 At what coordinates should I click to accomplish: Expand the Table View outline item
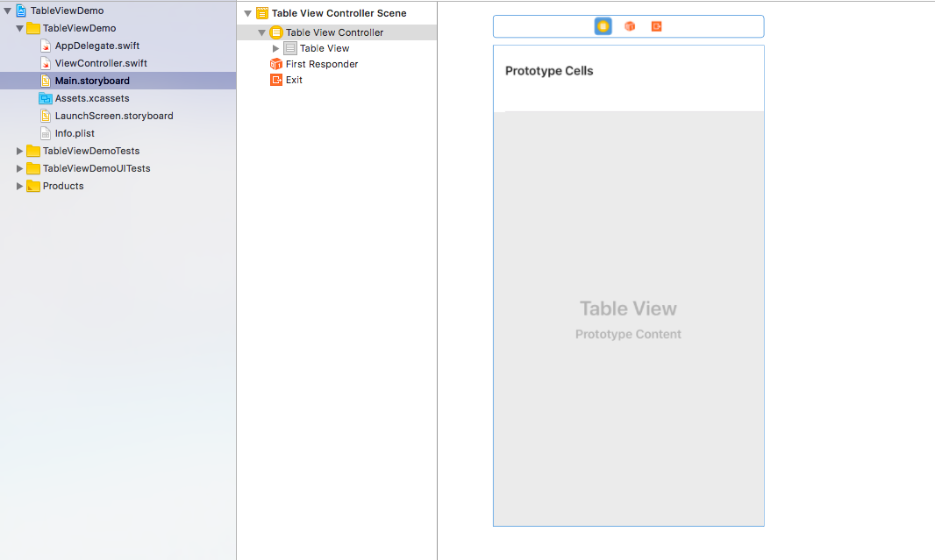click(276, 48)
